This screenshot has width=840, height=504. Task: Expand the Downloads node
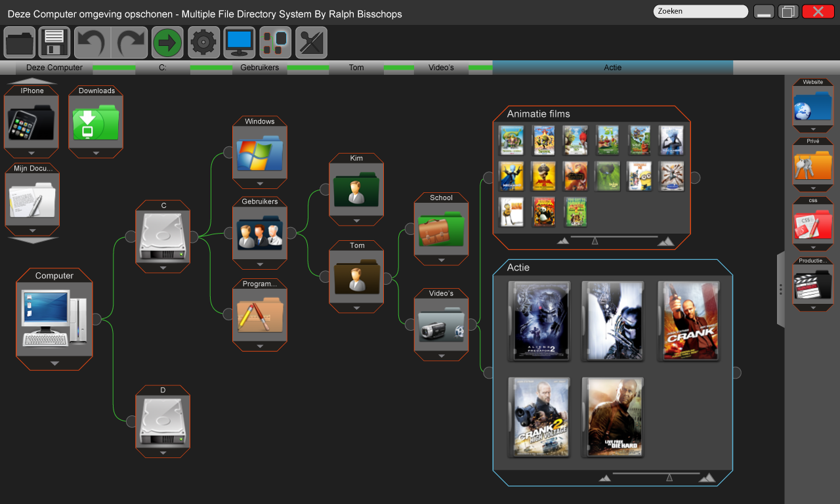[95, 152]
